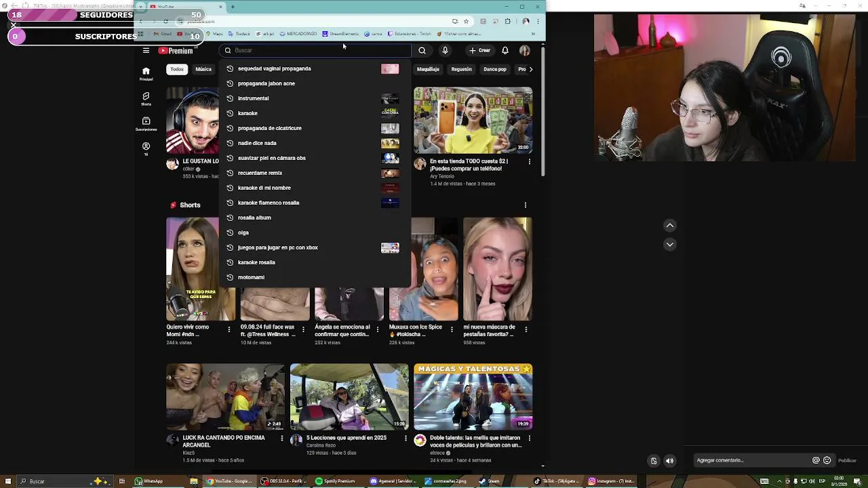This screenshot has width=868, height=488.
Task: Open the Chrome extensions puzzle icon
Action: (x=507, y=21)
